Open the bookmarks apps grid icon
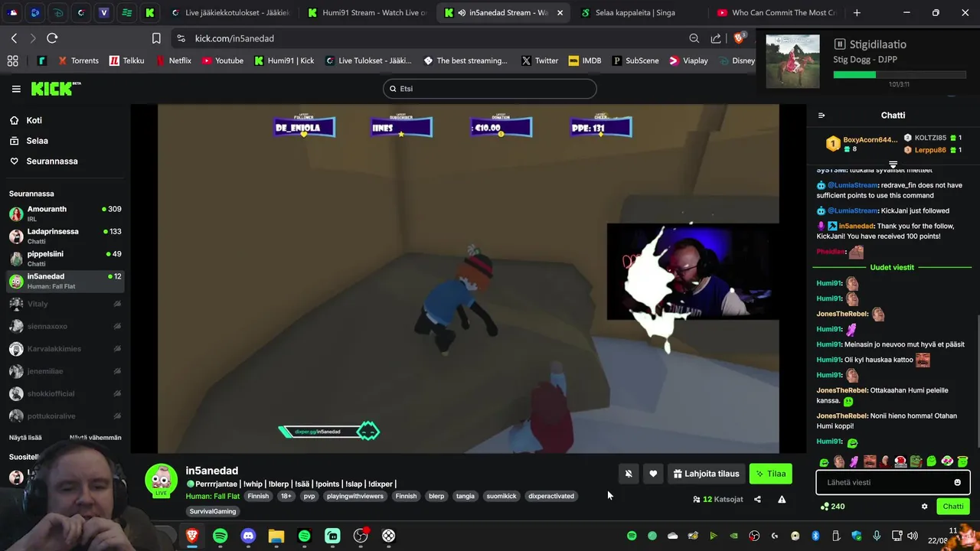Viewport: 980px width, 551px height. (x=12, y=60)
